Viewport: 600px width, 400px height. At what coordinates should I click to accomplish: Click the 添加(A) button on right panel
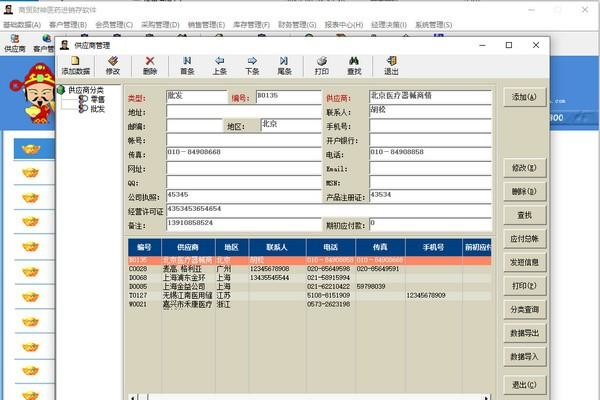pyautogui.click(x=524, y=97)
